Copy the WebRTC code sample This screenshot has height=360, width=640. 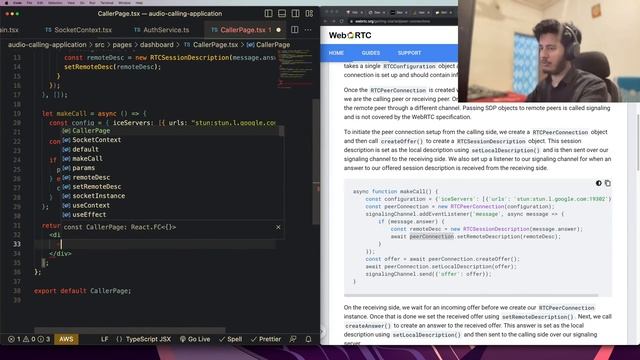tap(608, 183)
